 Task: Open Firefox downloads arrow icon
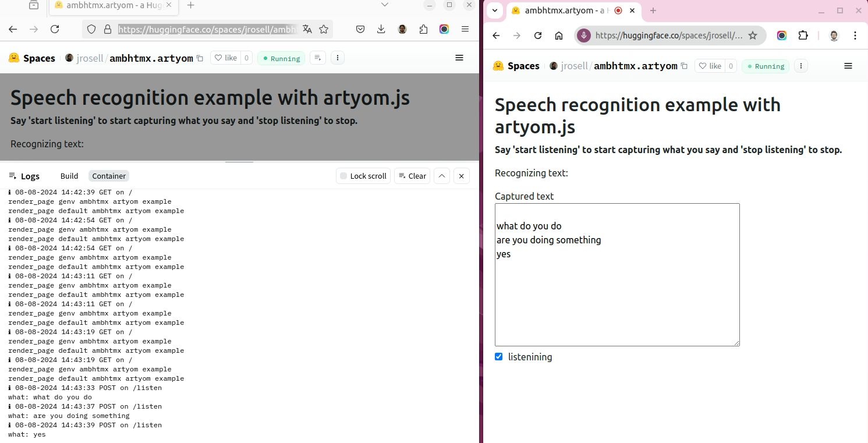click(x=381, y=29)
